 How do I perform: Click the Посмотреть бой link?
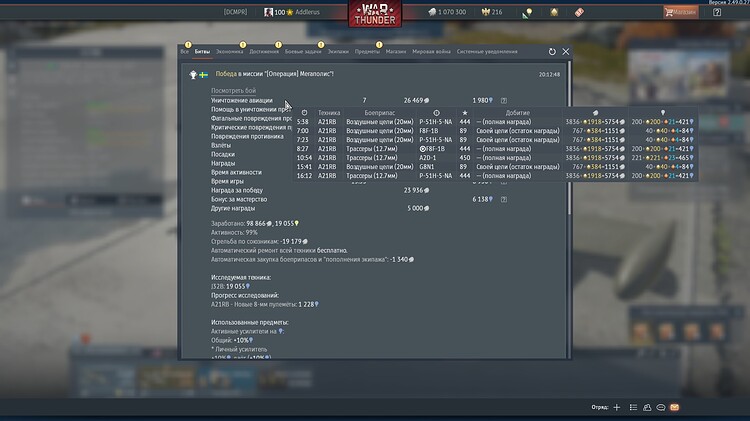click(233, 90)
